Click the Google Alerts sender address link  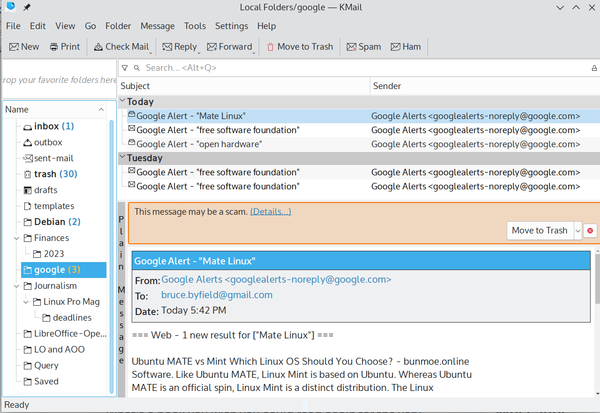point(276,279)
